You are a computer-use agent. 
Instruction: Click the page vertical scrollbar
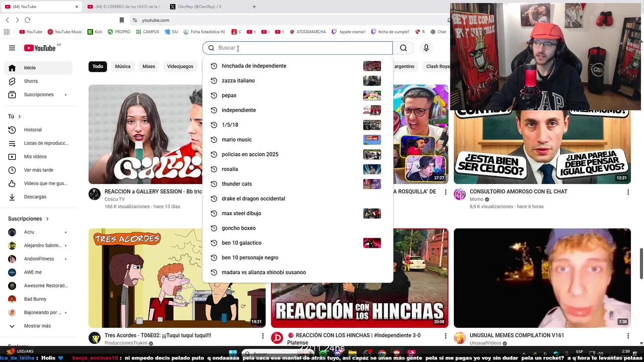[641, 263]
